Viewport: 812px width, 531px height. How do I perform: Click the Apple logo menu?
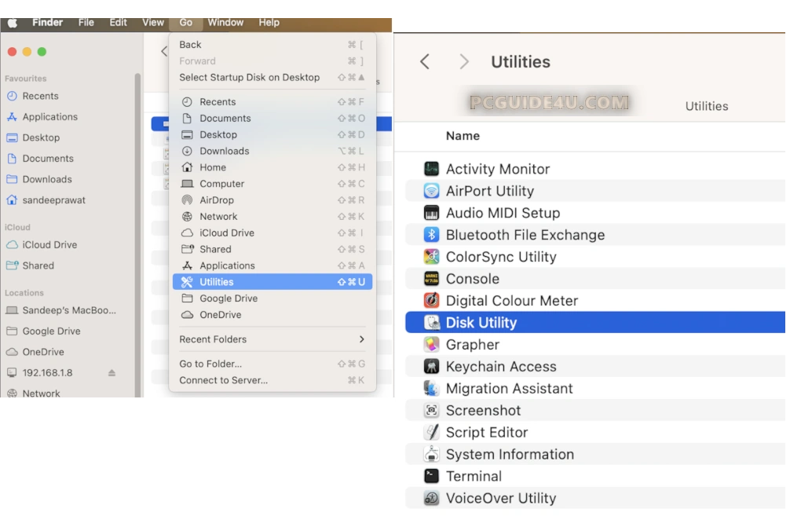pyautogui.click(x=13, y=23)
